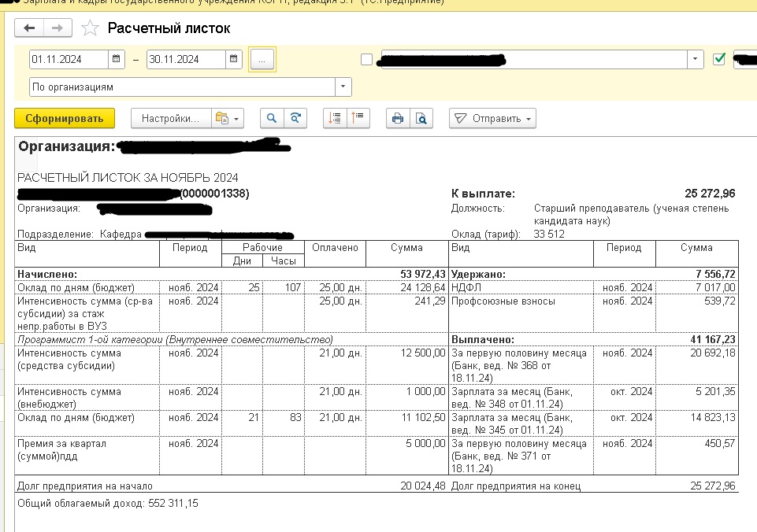The width and height of the screenshot is (757, 532).
Task: Select the 11 102,50 amount cell
Action: click(x=423, y=417)
